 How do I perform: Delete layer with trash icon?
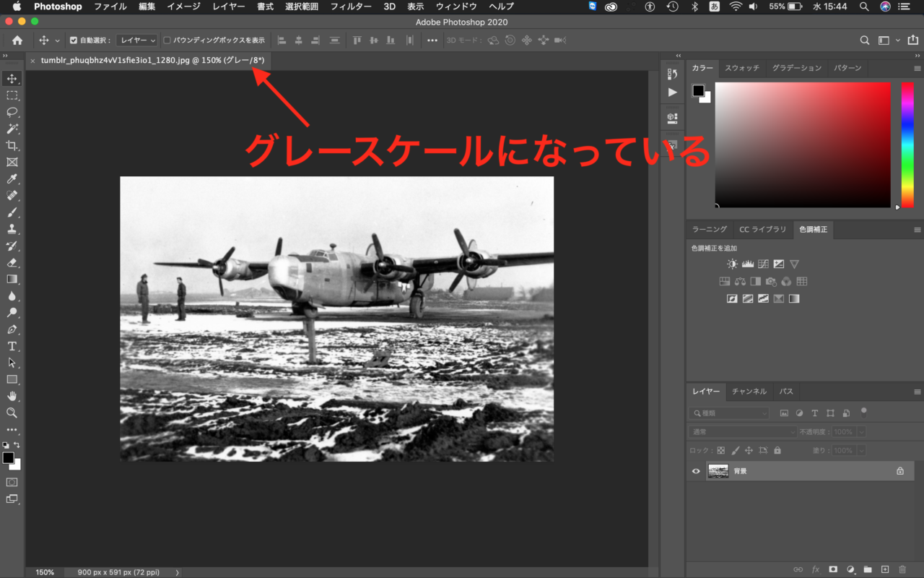tap(902, 569)
